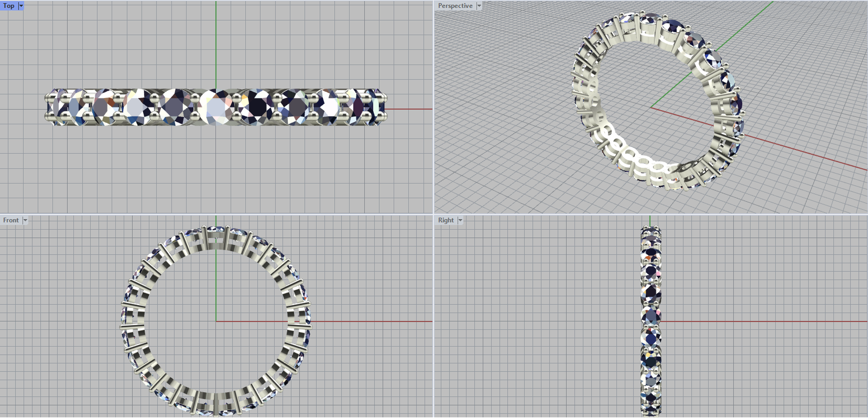Click the vertical divider between Top and Perspective
This screenshot has width=868, height=419.
(x=434, y=109)
